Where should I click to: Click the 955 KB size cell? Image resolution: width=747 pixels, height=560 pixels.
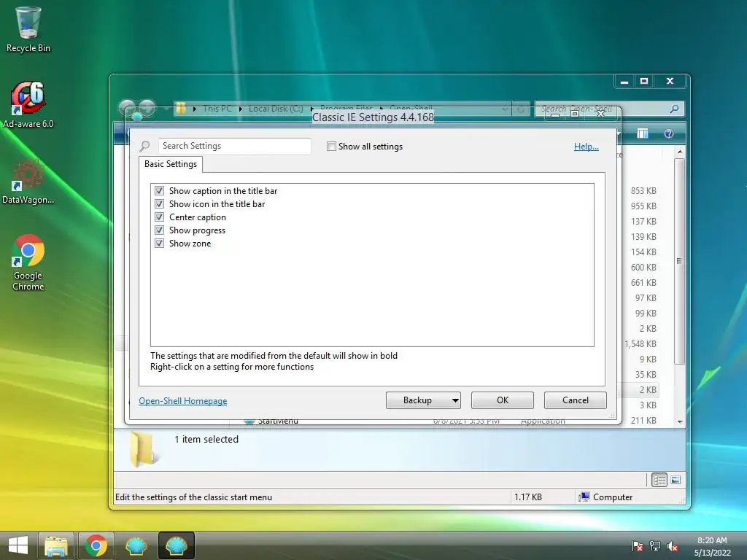pyautogui.click(x=643, y=206)
